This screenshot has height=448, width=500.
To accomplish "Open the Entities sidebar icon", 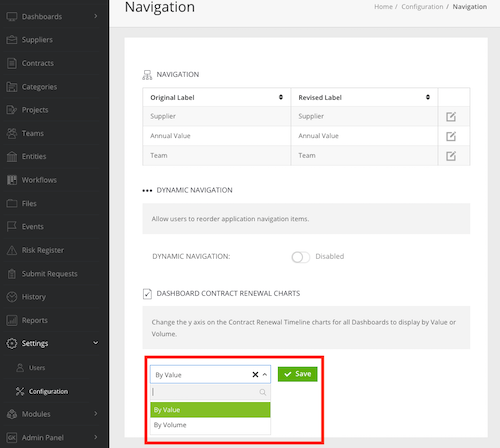I will point(12,156).
